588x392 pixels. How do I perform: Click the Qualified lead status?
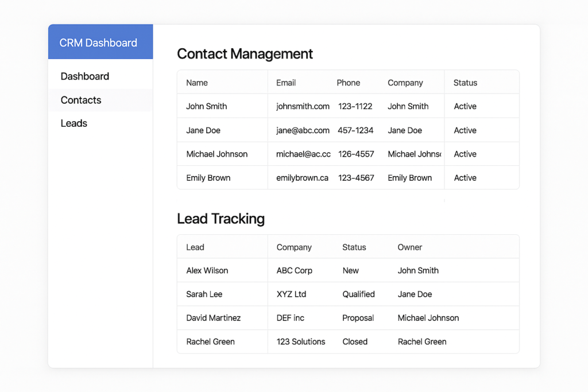click(x=358, y=294)
